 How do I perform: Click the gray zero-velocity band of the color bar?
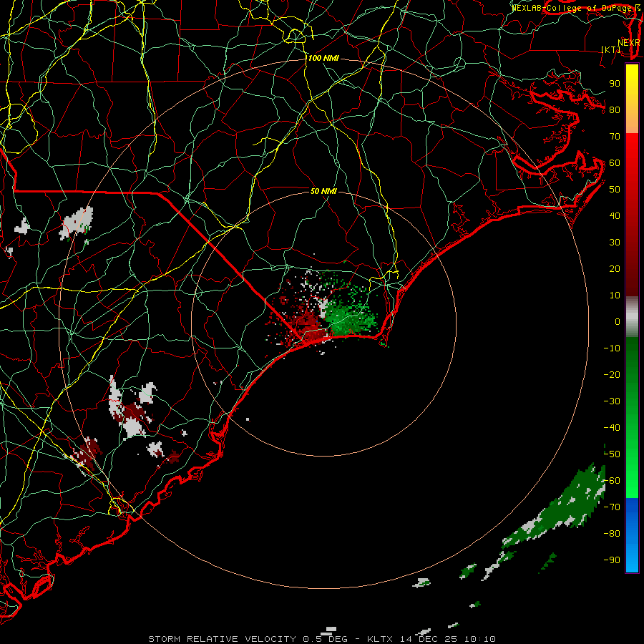(632, 317)
